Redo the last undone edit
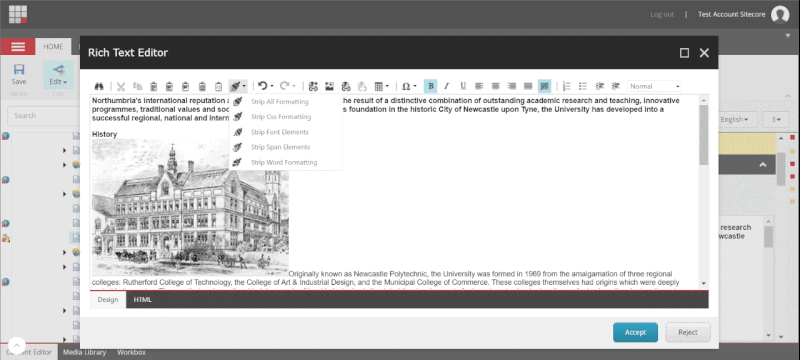800x360 pixels. click(x=285, y=86)
